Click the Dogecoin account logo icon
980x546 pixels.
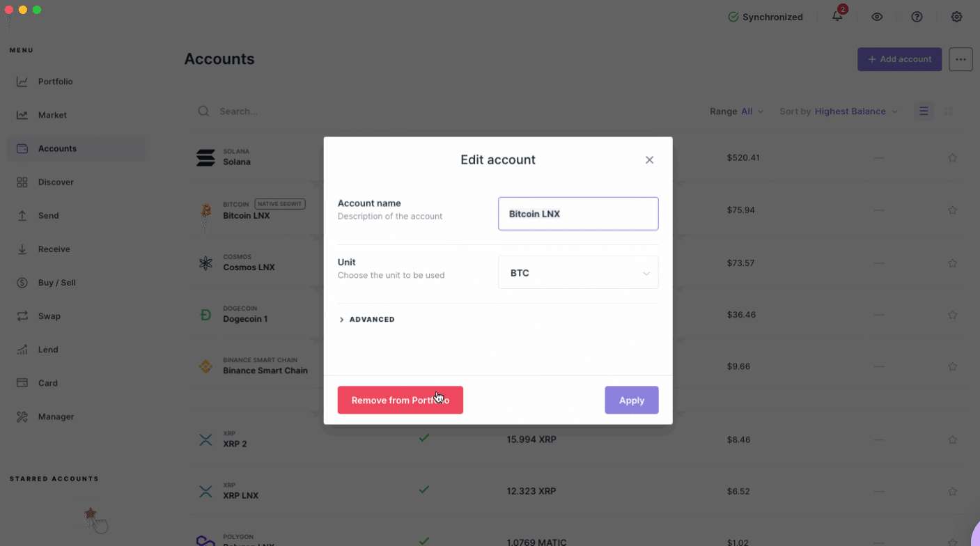pos(205,315)
